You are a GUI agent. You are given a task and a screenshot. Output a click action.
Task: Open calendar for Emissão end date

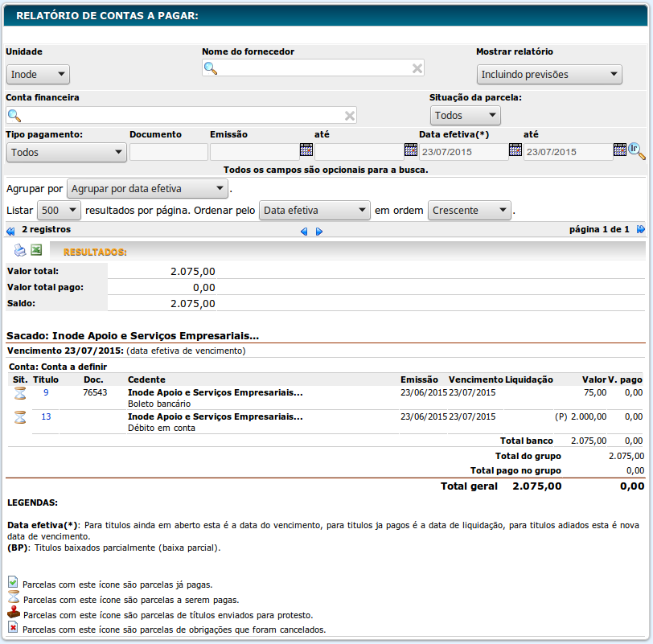click(410, 150)
